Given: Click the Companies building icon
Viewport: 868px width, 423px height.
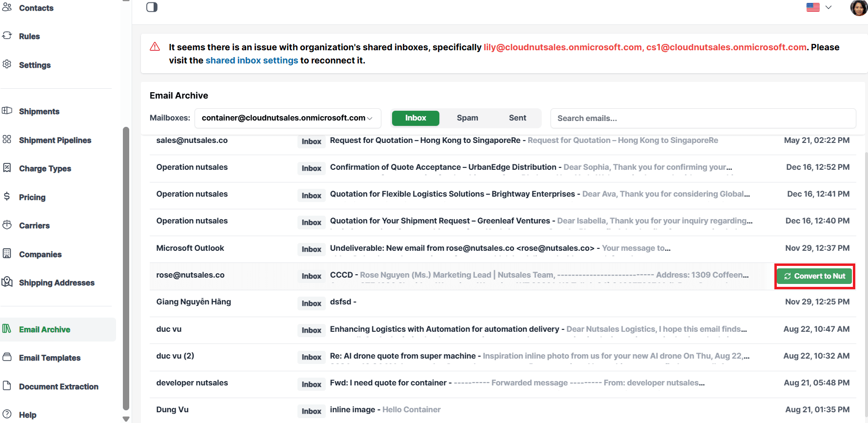Looking at the screenshot, I should (7, 253).
